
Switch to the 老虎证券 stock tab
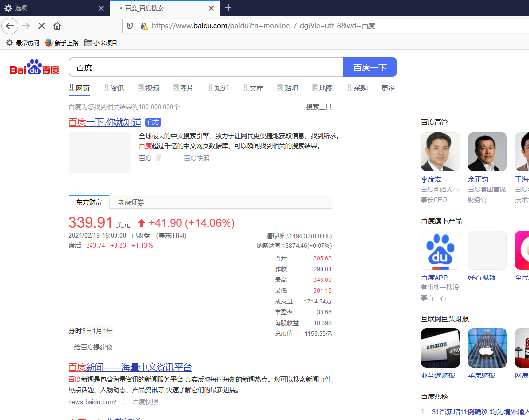[x=131, y=202]
